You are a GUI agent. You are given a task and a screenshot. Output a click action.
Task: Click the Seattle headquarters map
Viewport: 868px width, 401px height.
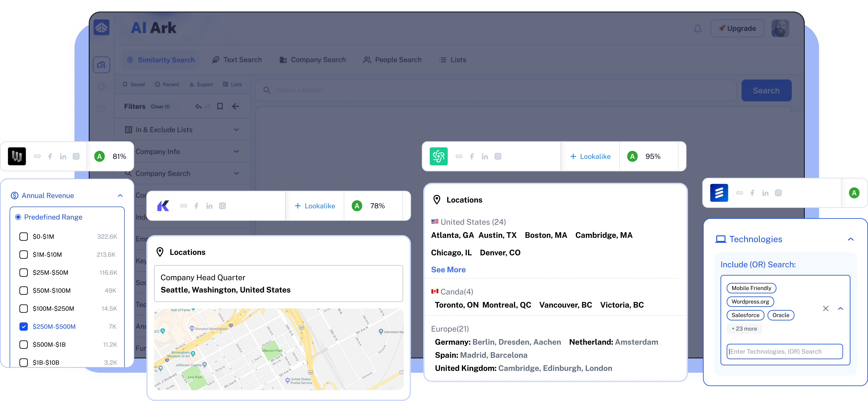tap(279, 349)
